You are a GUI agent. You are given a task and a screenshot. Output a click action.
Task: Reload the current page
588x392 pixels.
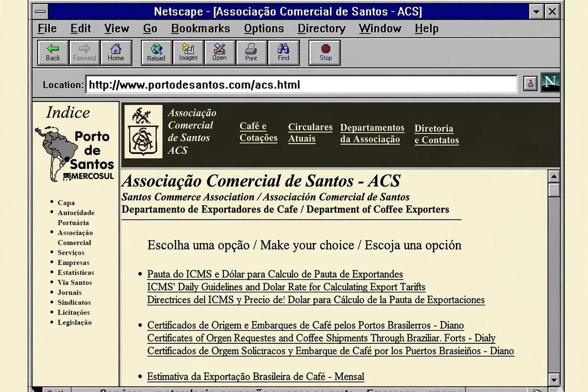point(156,53)
